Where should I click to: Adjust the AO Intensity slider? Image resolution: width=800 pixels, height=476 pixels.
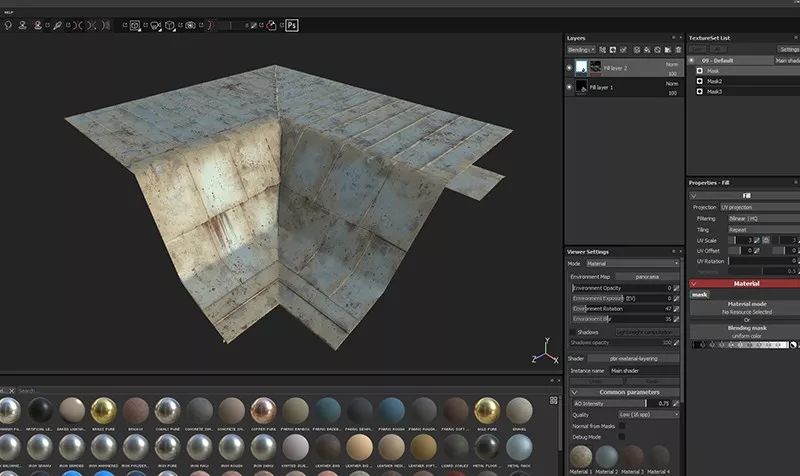pyautogui.click(x=620, y=404)
